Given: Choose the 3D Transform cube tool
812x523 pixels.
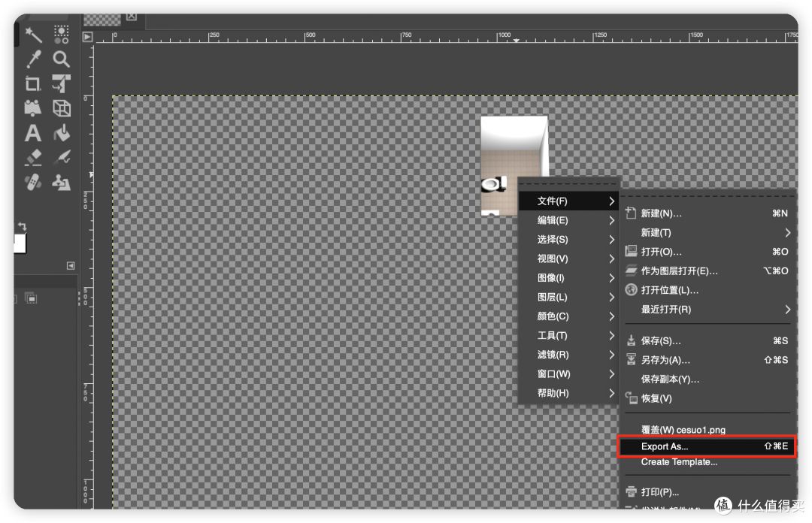Looking at the screenshot, I should 62,108.
